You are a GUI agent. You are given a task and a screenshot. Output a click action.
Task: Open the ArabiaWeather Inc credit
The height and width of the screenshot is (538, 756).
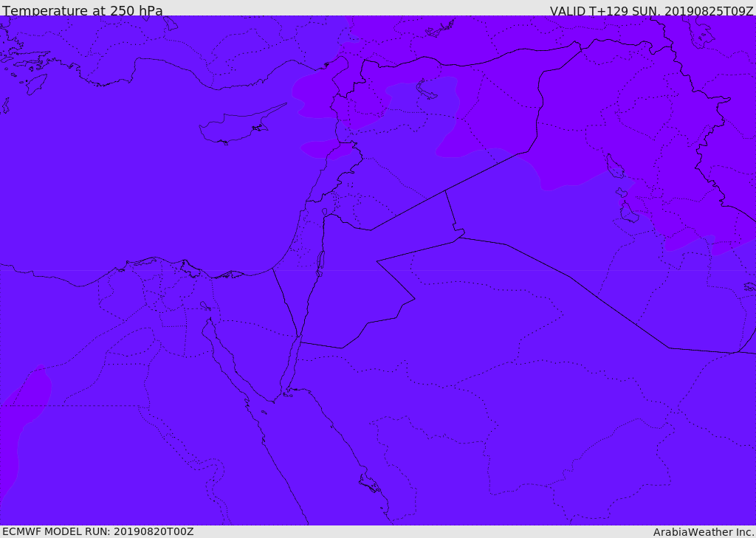click(703, 532)
